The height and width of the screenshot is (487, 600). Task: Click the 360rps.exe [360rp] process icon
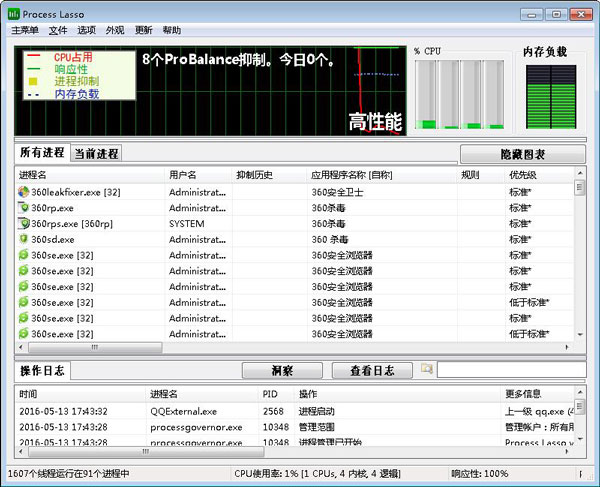point(24,223)
